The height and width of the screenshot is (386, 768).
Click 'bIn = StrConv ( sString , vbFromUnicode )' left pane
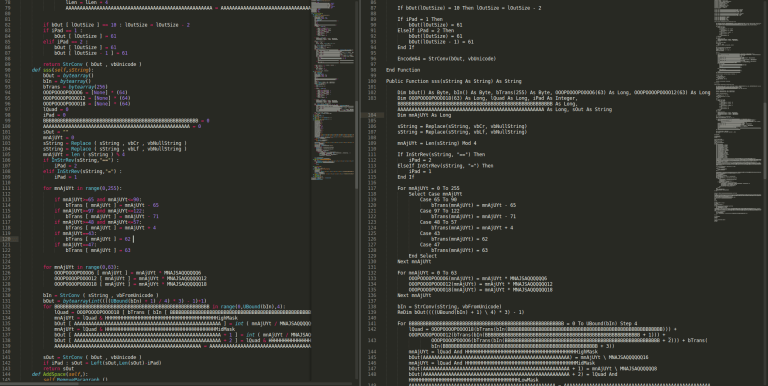point(100,295)
